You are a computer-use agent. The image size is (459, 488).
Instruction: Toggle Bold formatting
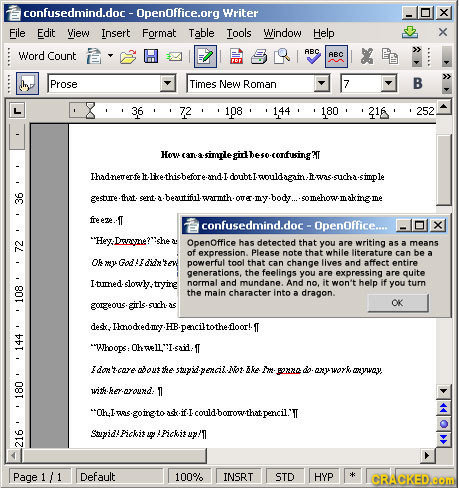417,83
